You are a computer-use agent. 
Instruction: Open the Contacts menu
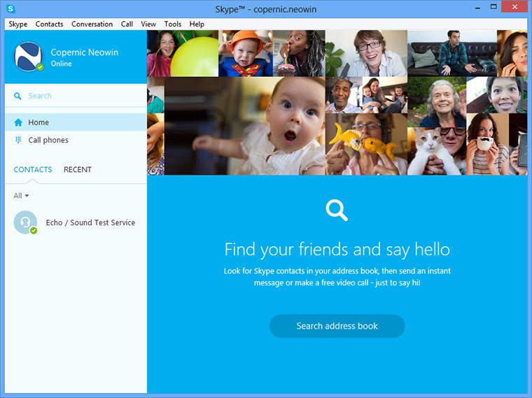(49, 24)
